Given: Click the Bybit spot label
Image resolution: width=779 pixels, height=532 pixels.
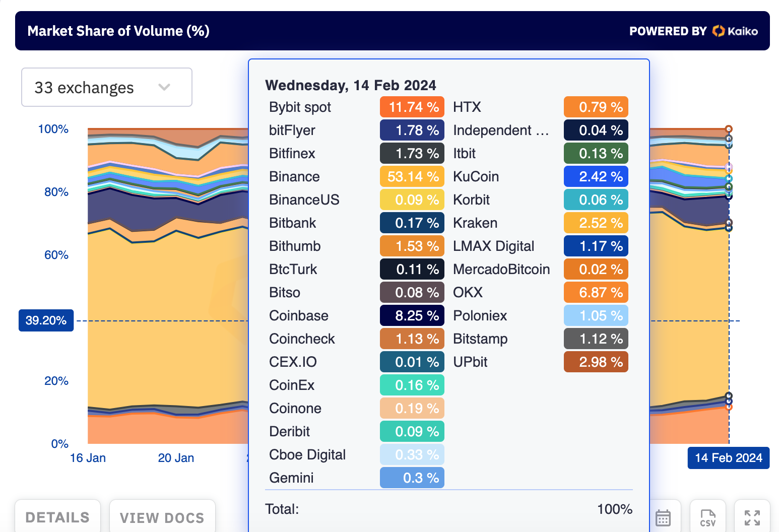Looking at the screenshot, I should tap(300, 107).
